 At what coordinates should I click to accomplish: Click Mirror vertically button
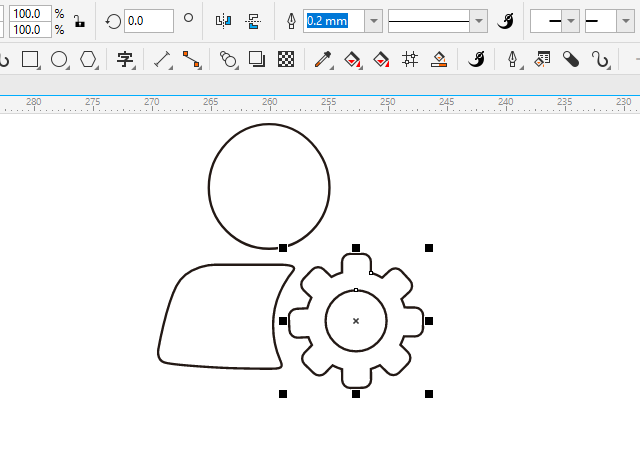253,21
